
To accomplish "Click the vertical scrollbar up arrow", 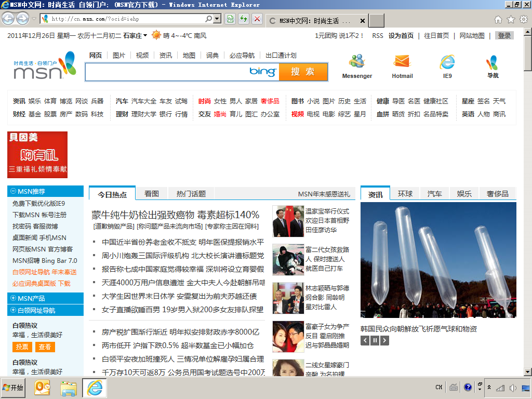I will point(528,32).
